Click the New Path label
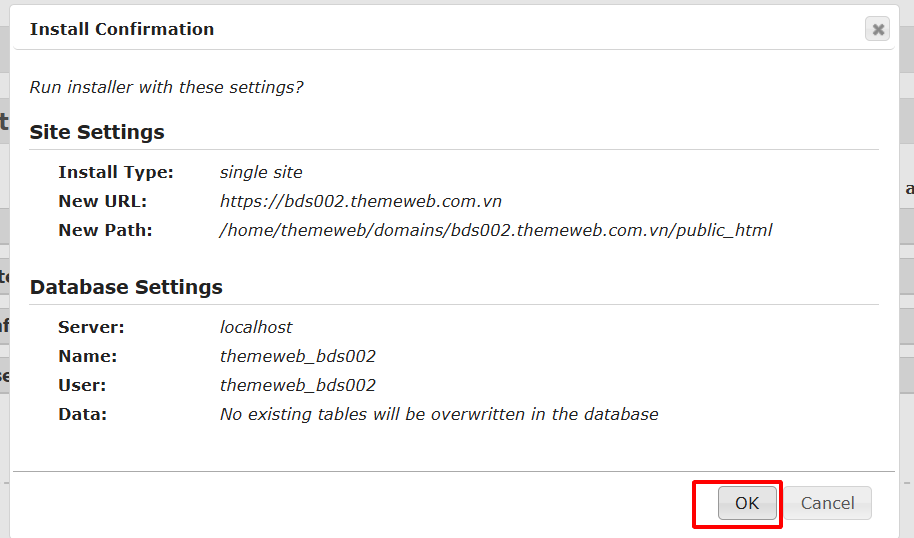Screen dimensions: 914x538 click(105, 230)
